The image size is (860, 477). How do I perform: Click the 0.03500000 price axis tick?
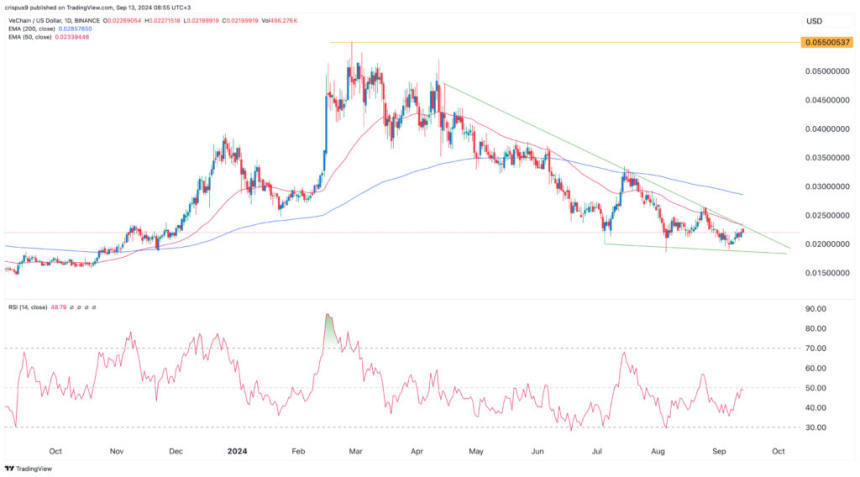click(x=826, y=158)
